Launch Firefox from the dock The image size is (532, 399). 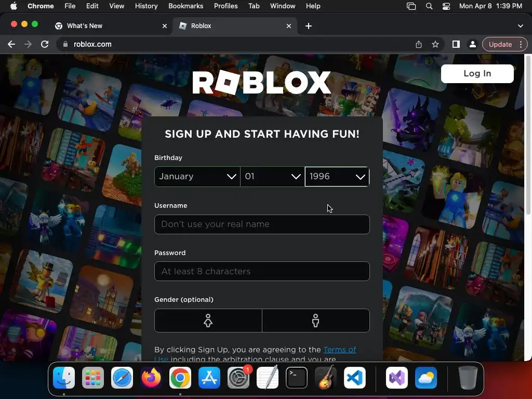click(151, 378)
